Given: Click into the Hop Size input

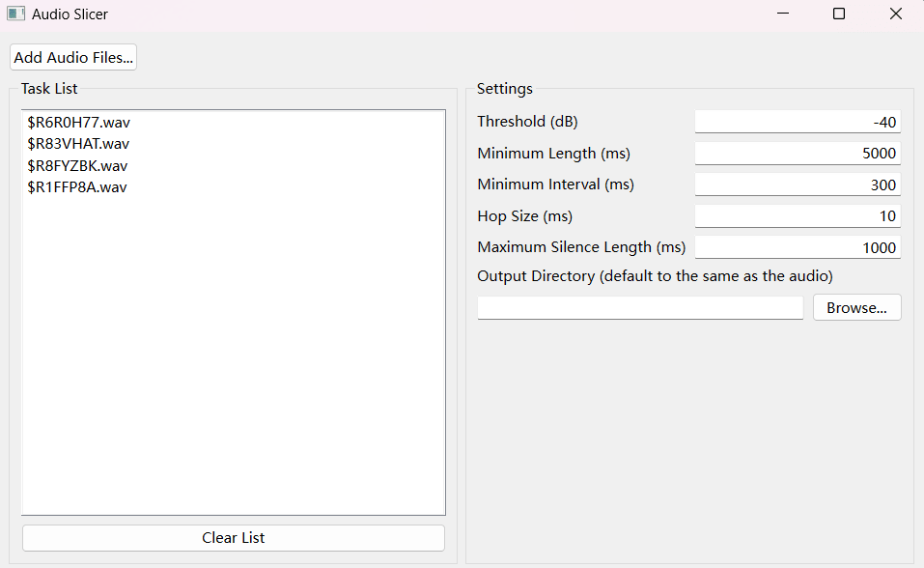Looking at the screenshot, I should [798, 215].
